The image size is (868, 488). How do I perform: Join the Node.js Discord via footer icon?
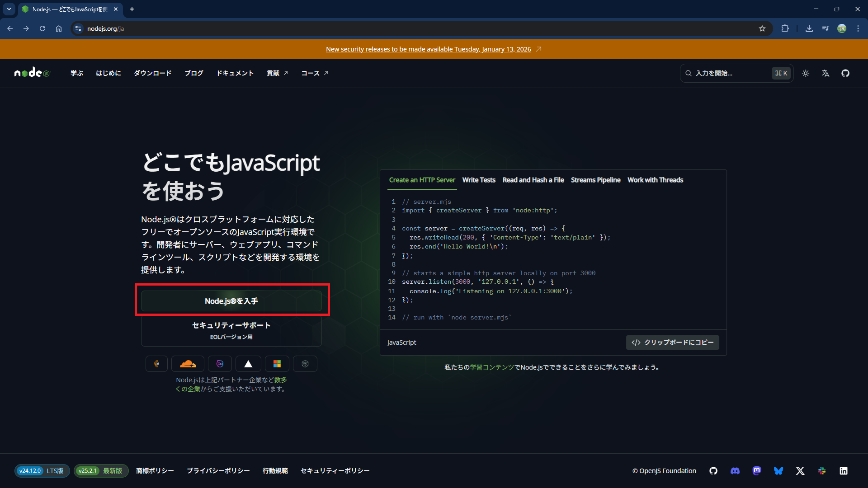[x=736, y=471]
